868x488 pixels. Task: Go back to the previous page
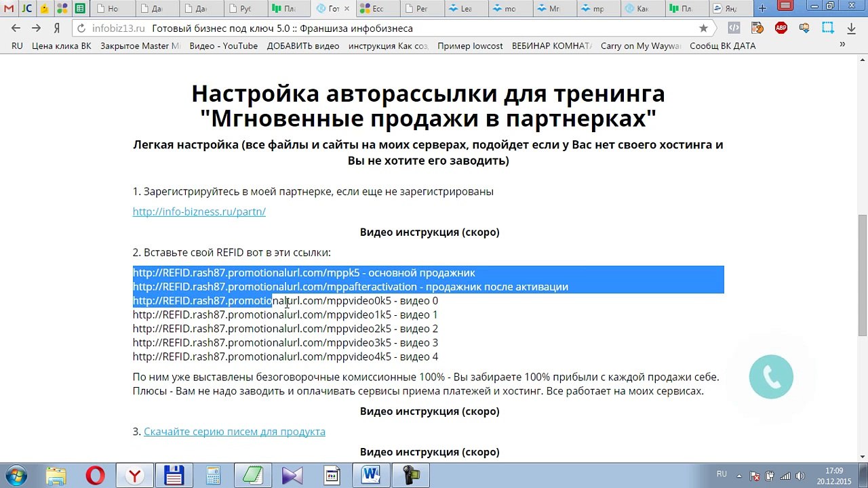[x=16, y=28]
